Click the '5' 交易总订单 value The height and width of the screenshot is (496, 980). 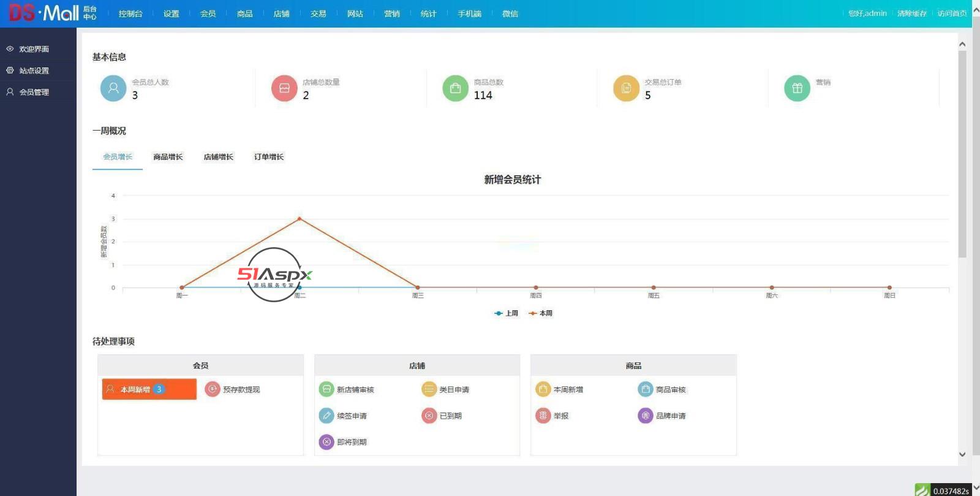648,95
